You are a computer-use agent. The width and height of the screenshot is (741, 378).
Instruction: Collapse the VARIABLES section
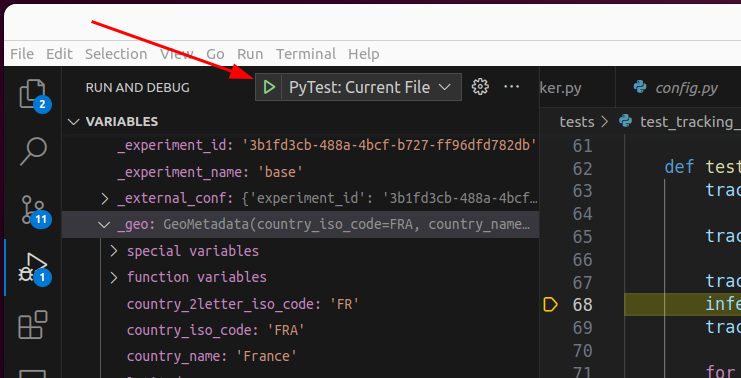(74, 122)
